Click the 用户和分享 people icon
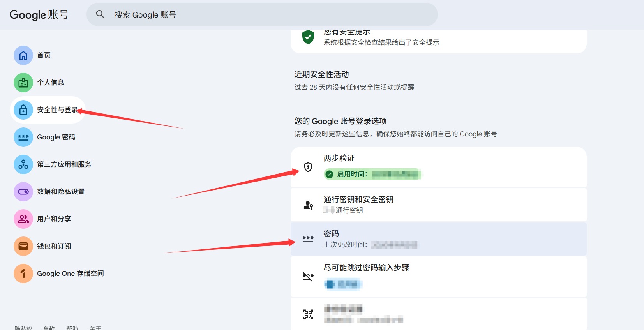 pyautogui.click(x=23, y=219)
